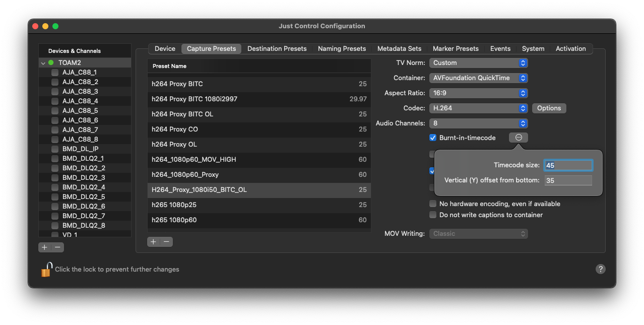644x325 pixels.
Task: Open the help question mark button
Action: [x=600, y=269]
